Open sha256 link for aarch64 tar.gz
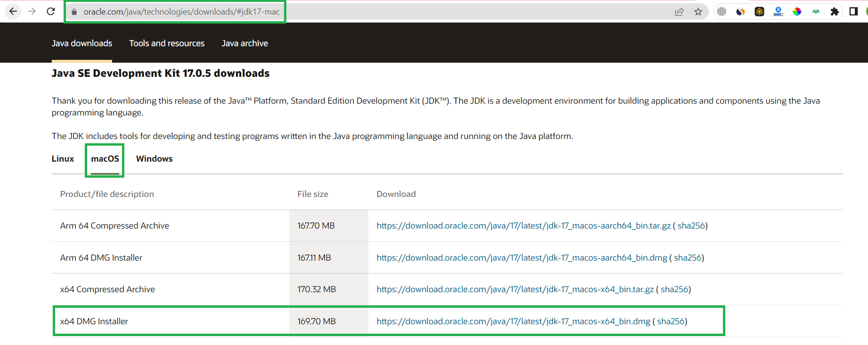This screenshot has width=868, height=345. click(x=691, y=226)
